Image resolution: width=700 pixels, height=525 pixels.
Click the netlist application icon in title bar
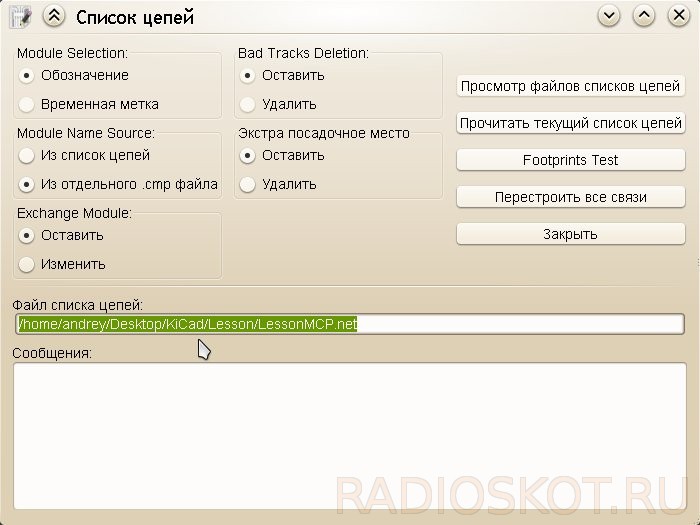point(21,17)
